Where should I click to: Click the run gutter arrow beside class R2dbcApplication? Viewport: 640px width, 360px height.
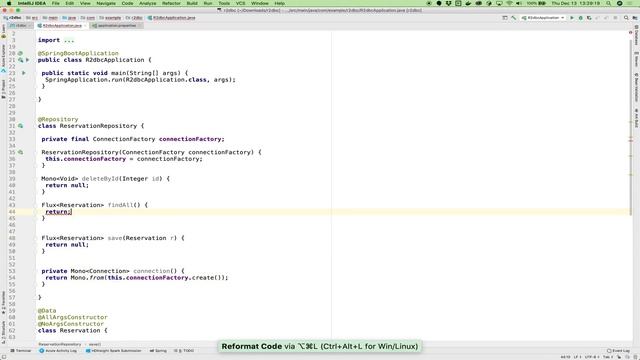click(27, 60)
